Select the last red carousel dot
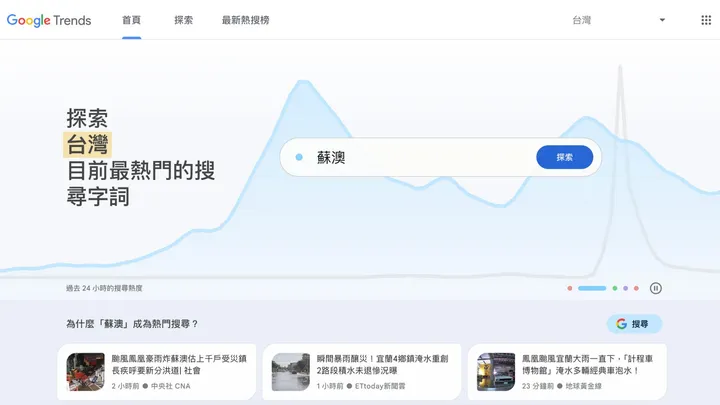 coord(636,288)
